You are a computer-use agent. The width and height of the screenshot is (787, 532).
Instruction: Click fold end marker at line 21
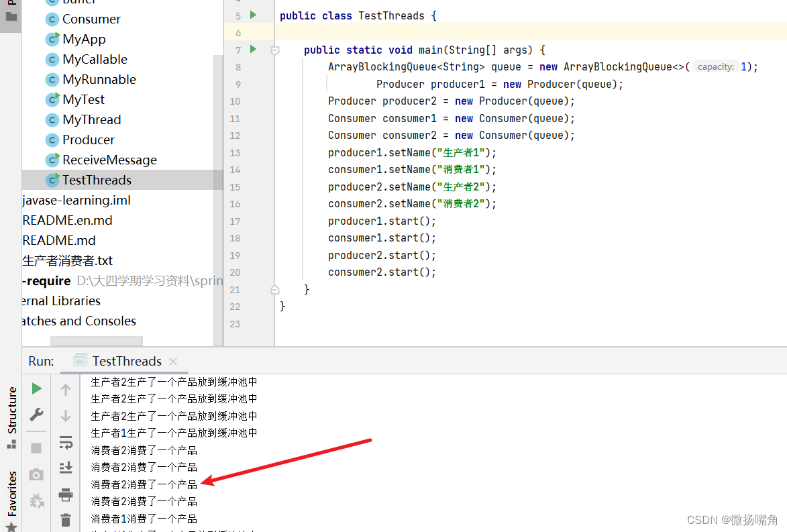point(274,290)
